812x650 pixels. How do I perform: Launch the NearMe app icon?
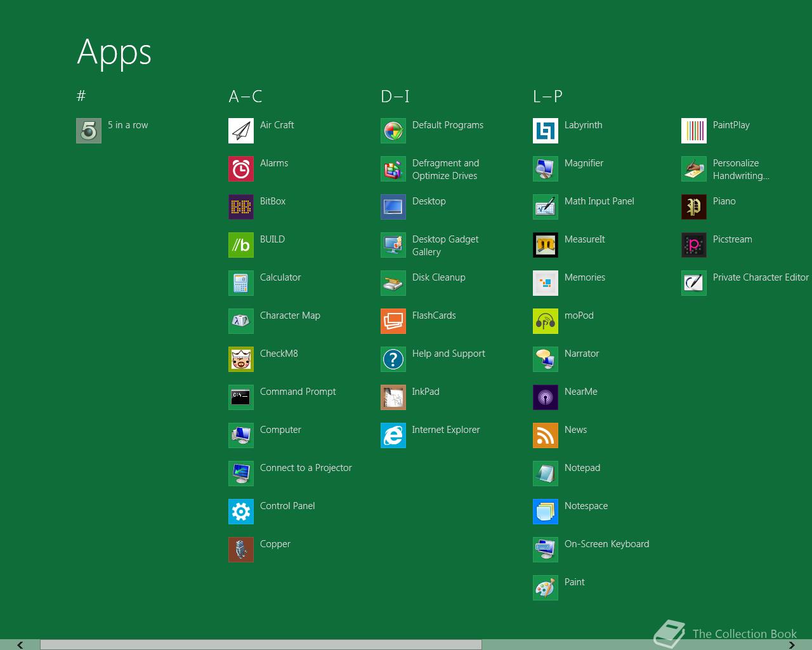(x=546, y=397)
